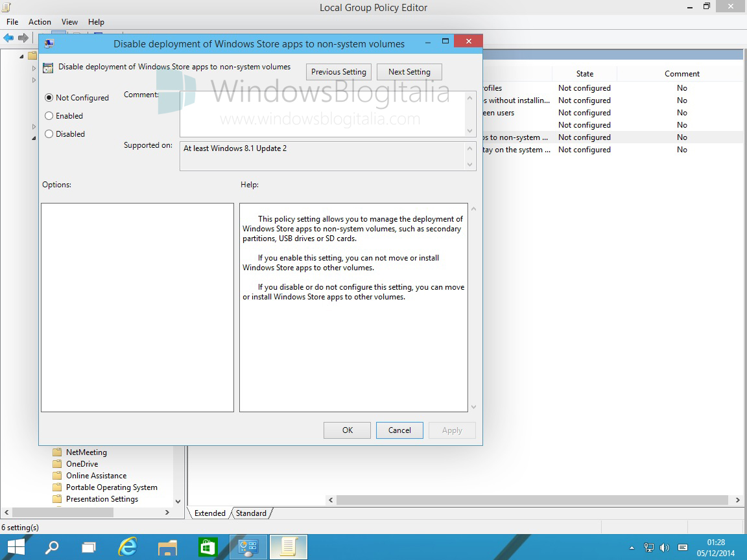The image size is (747, 560).
Task: Open the Search magnifier on the taskbar
Action: click(51, 547)
